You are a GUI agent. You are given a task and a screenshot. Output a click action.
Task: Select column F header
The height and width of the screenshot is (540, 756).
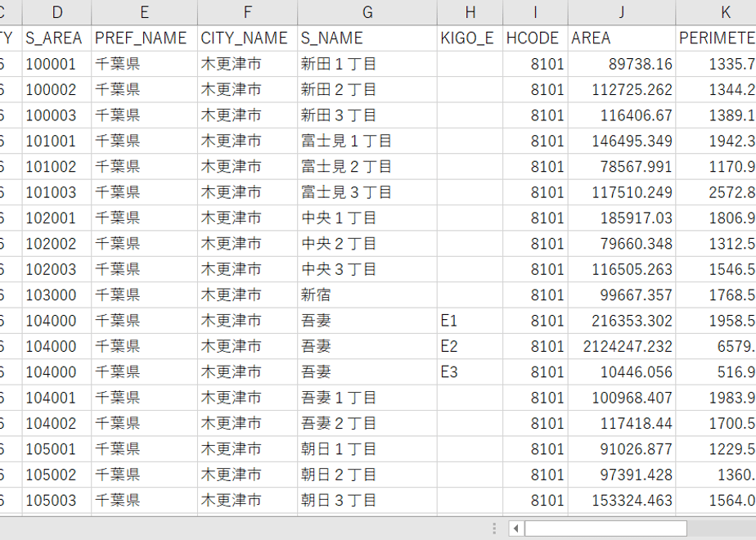click(x=247, y=12)
